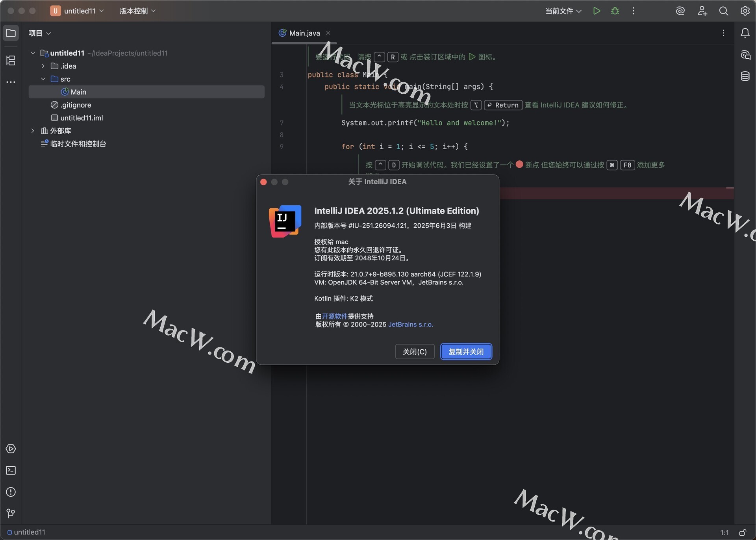Show more tool windows ellipsis

coord(11,82)
